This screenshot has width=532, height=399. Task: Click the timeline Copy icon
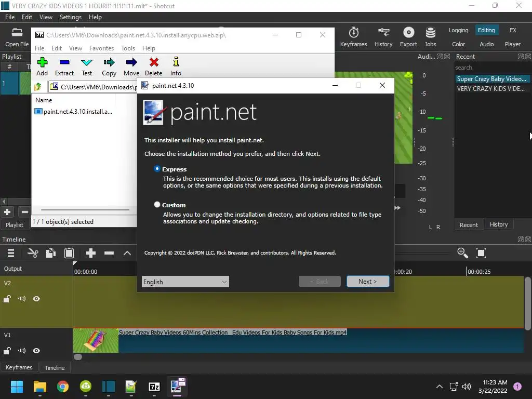pos(51,253)
